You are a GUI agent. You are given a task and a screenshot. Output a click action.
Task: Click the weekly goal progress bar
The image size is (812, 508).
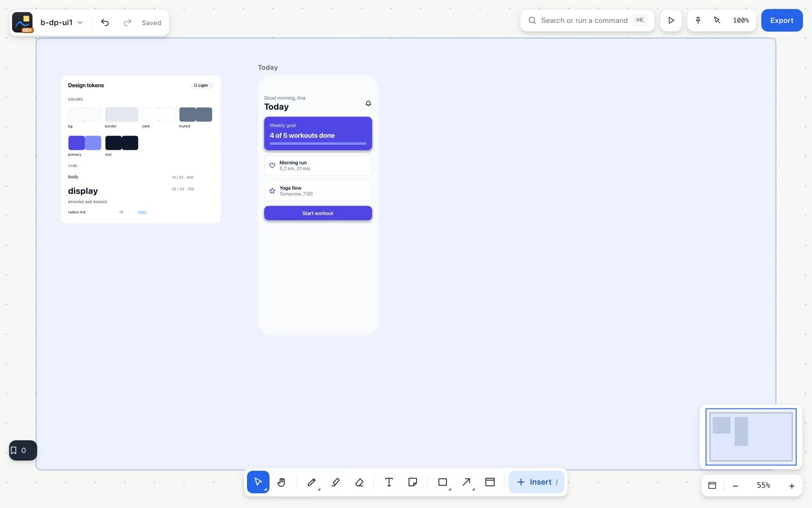coord(318,143)
